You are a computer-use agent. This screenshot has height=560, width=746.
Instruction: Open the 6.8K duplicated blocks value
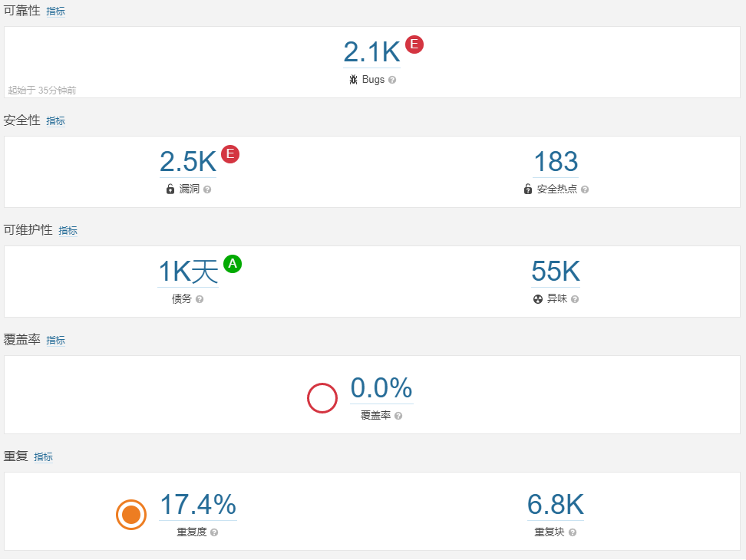click(556, 505)
